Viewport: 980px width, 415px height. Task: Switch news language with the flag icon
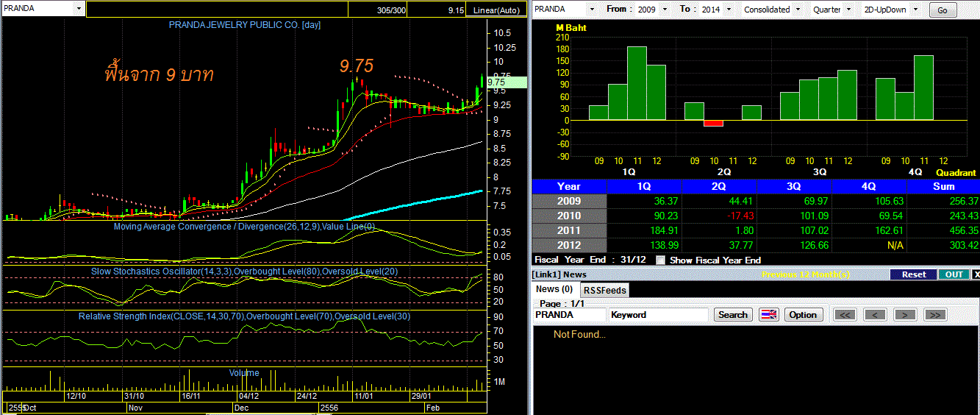click(768, 314)
